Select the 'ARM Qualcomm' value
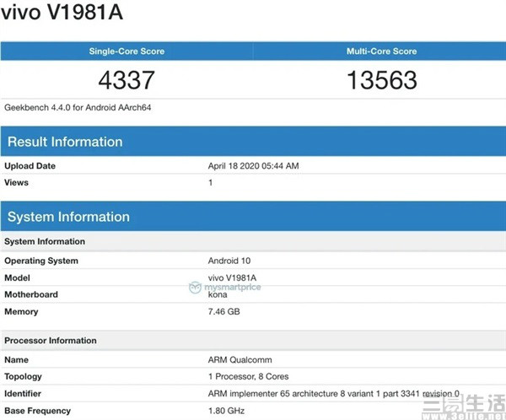 click(240, 359)
